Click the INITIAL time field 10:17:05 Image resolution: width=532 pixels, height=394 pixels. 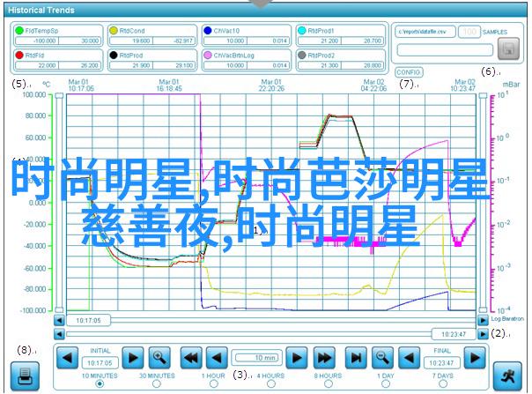coord(100,363)
